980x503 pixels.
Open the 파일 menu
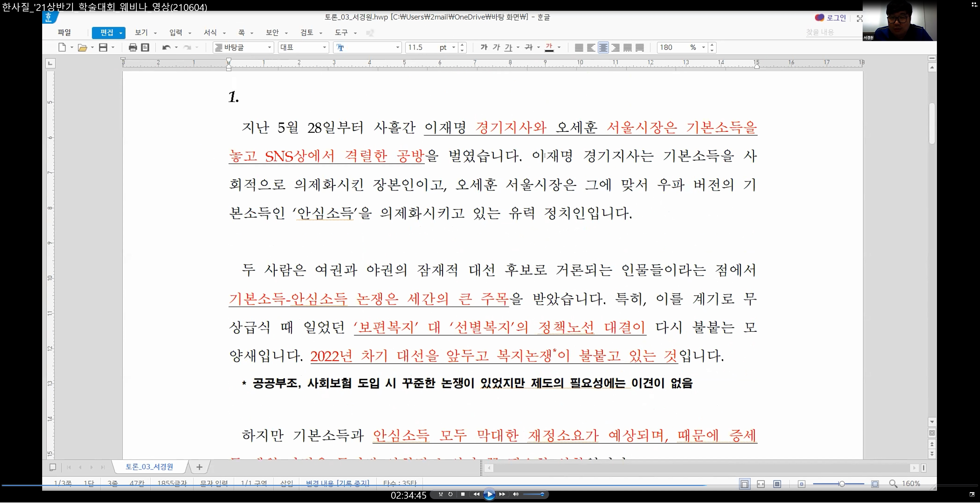click(x=64, y=33)
